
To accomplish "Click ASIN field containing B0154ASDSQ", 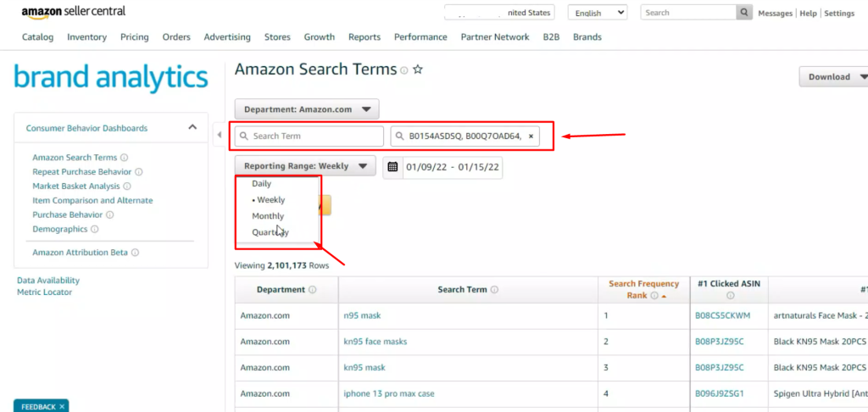I will [x=465, y=136].
